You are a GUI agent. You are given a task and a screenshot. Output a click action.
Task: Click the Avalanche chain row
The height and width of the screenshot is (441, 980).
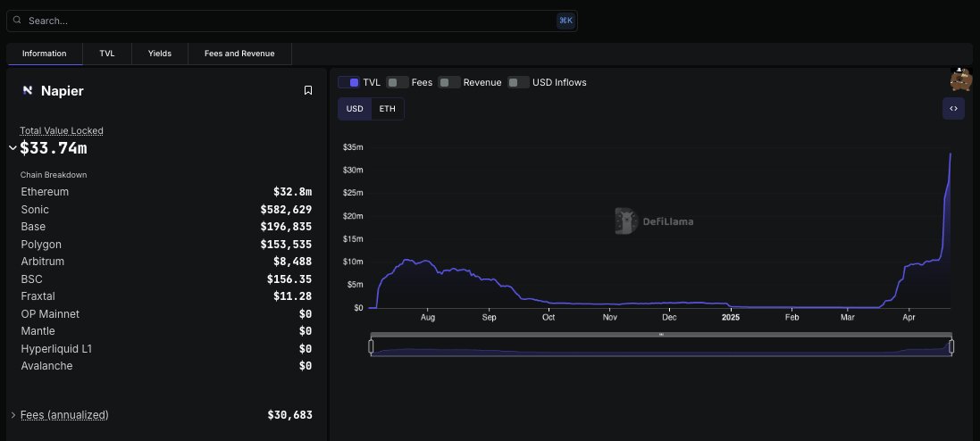click(166, 366)
